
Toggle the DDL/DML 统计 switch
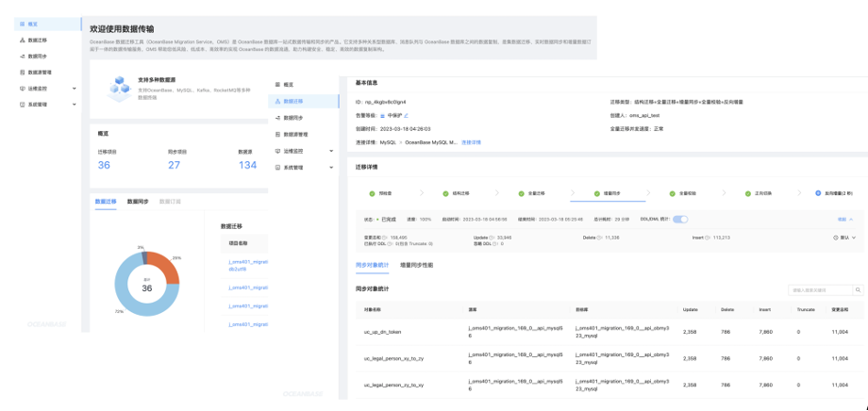(x=679, y=219)
